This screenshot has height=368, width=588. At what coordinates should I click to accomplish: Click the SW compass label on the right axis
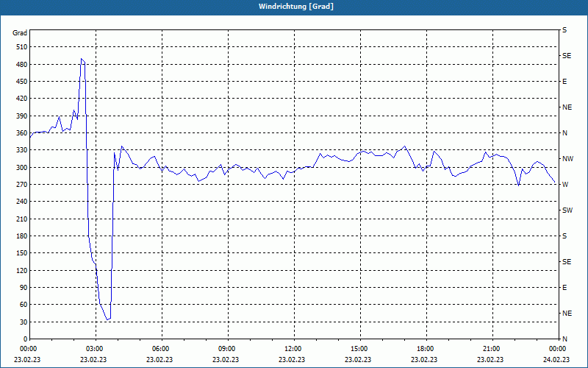coord(567,210)
